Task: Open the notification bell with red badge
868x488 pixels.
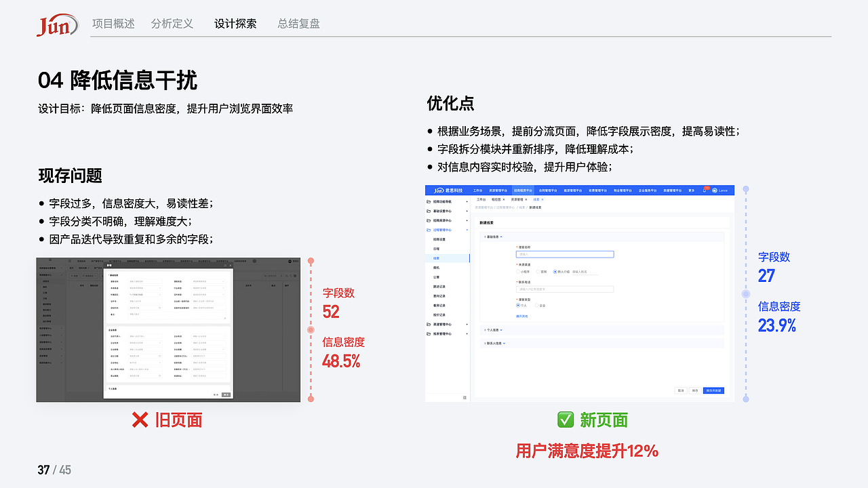Action: 705,190
